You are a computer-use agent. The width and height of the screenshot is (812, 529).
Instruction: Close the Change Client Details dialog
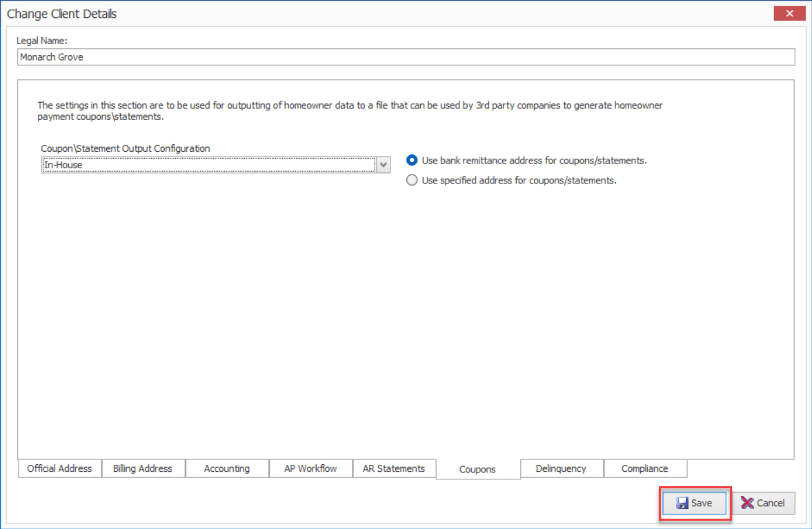[x=789, y=14]
